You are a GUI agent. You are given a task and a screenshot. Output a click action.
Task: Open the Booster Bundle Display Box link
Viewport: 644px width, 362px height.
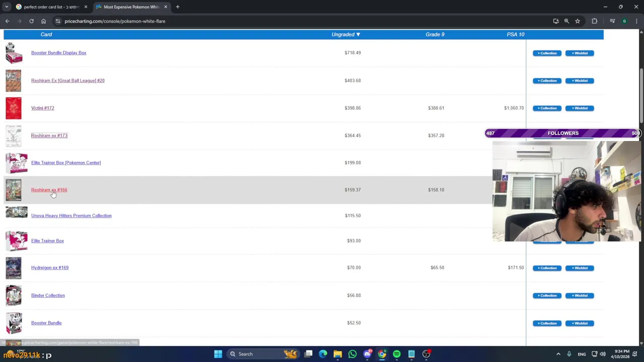coord(59,53)
